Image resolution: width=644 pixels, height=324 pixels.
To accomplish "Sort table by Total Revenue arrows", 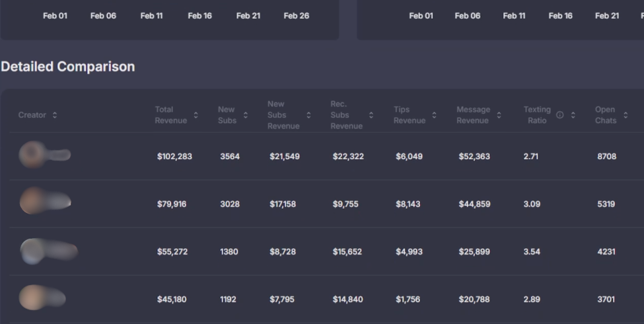I will 196,115.
